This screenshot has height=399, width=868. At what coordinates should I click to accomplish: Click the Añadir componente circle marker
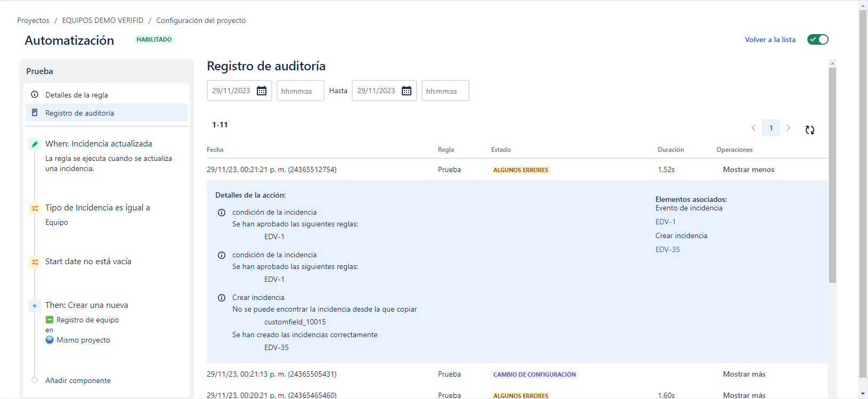(35, 380)
